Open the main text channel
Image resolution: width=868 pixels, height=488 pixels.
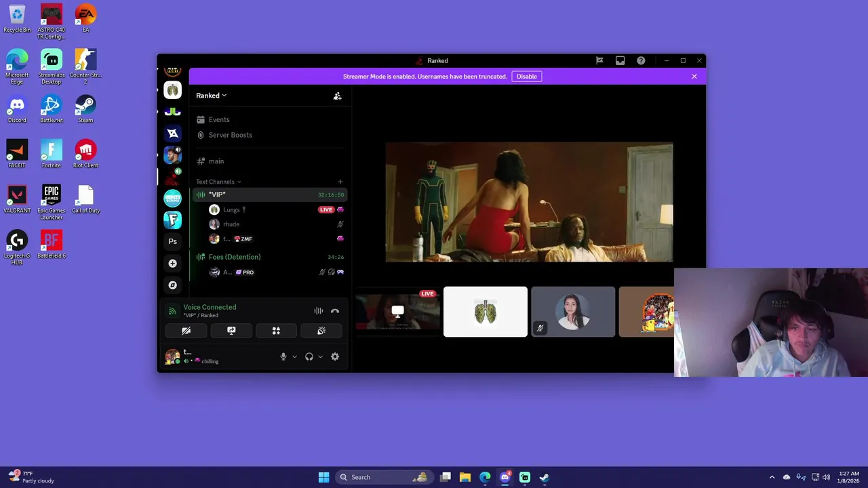pos(270,161)
